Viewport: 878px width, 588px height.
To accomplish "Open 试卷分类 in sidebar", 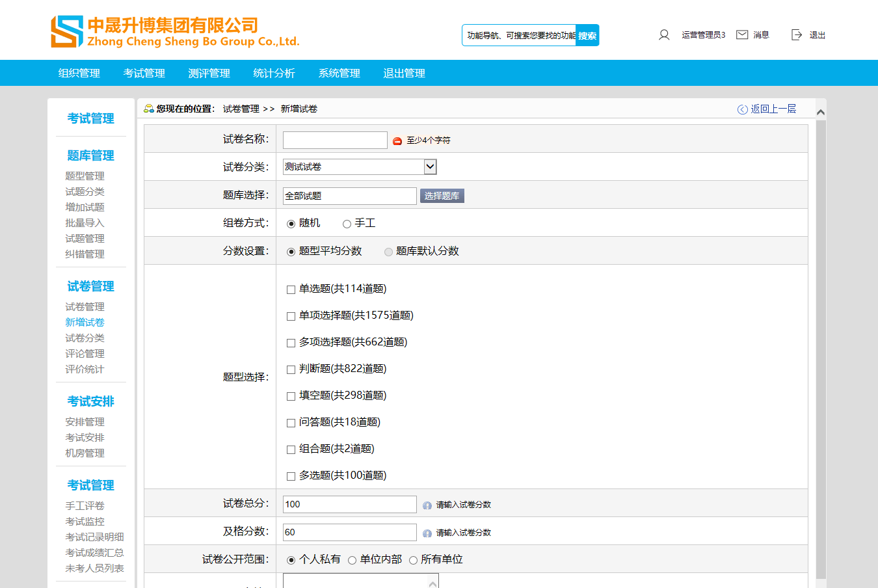I will tap(85, 338).
